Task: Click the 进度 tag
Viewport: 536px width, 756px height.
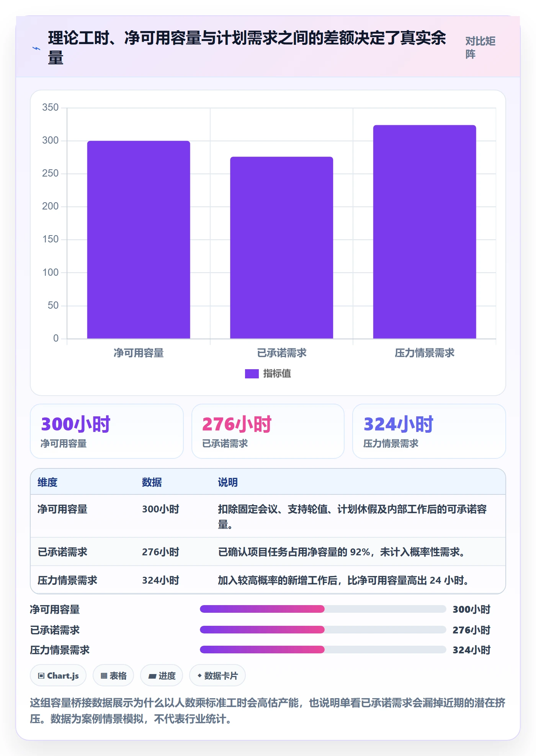Action: pyautogui.click(x=162, y=676)
